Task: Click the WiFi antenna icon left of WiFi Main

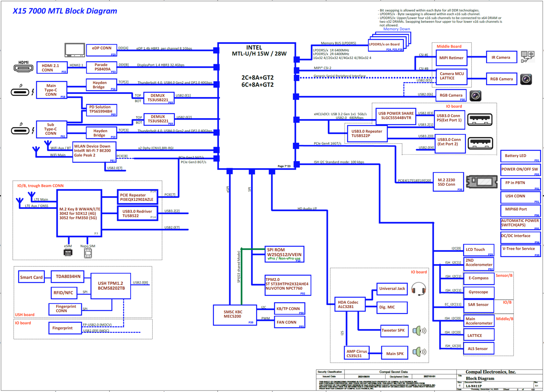Action: 36,151
